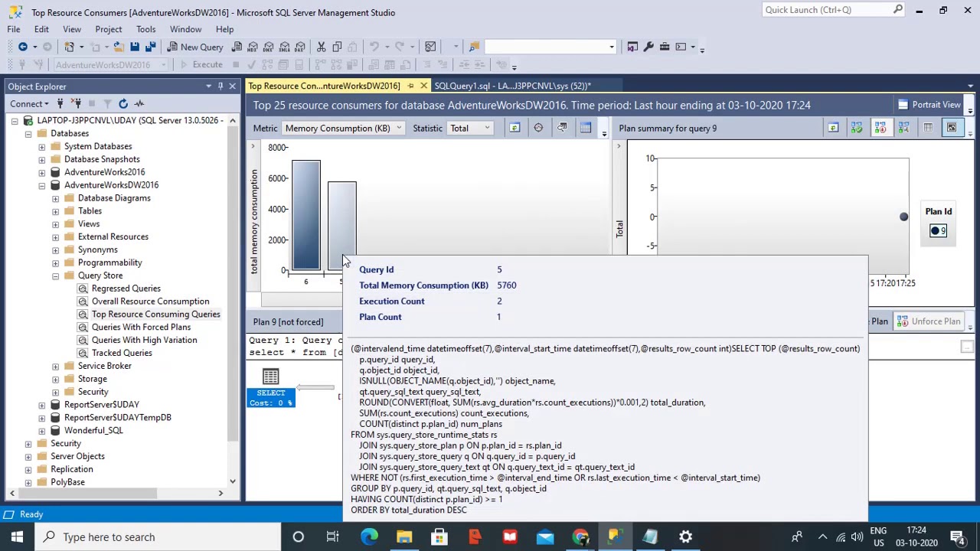Switch plan summary to chart format
This screenshot has width=980, height=551.
click(x=952, y=128)
